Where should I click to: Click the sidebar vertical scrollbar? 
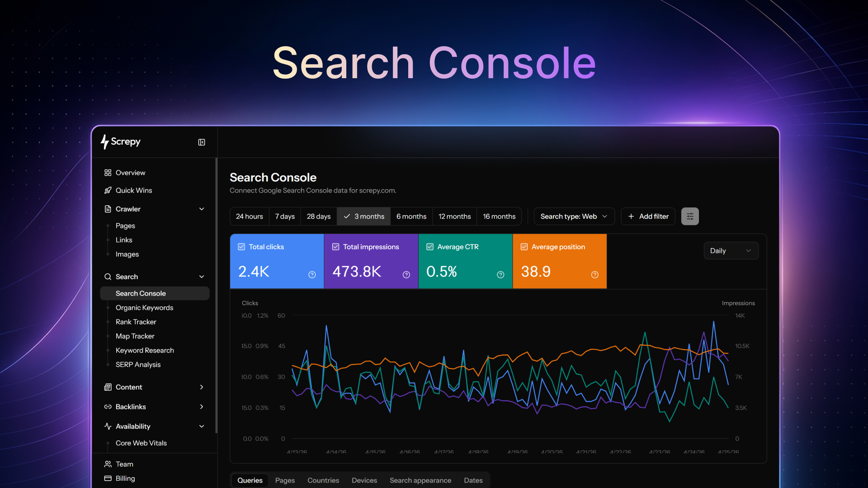[x=217, y=296]
